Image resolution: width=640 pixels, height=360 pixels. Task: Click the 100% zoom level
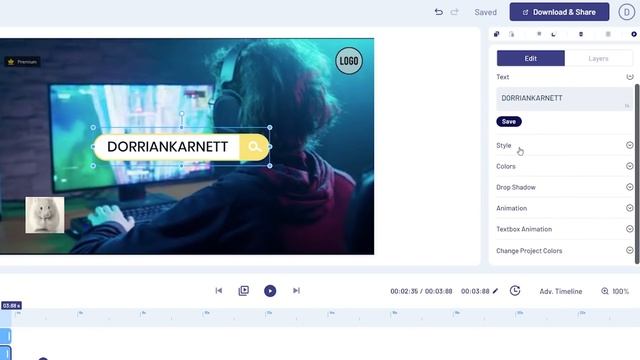620,291
